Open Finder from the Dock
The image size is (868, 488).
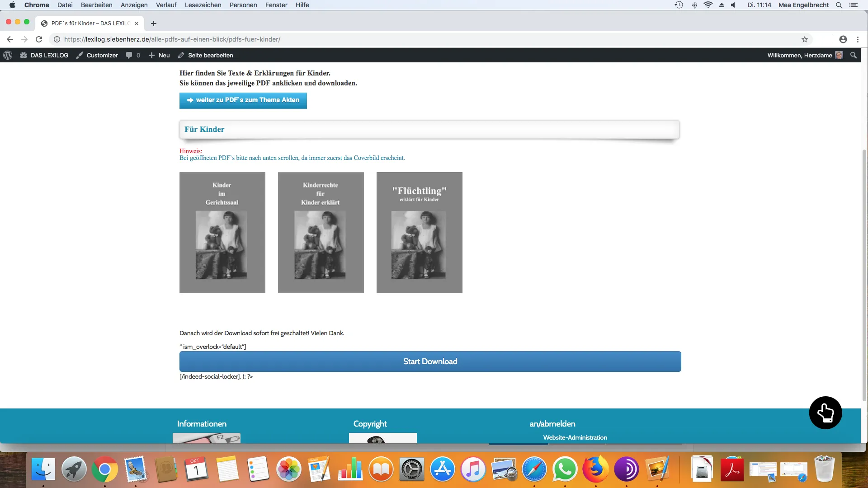[x=43, y=469]
